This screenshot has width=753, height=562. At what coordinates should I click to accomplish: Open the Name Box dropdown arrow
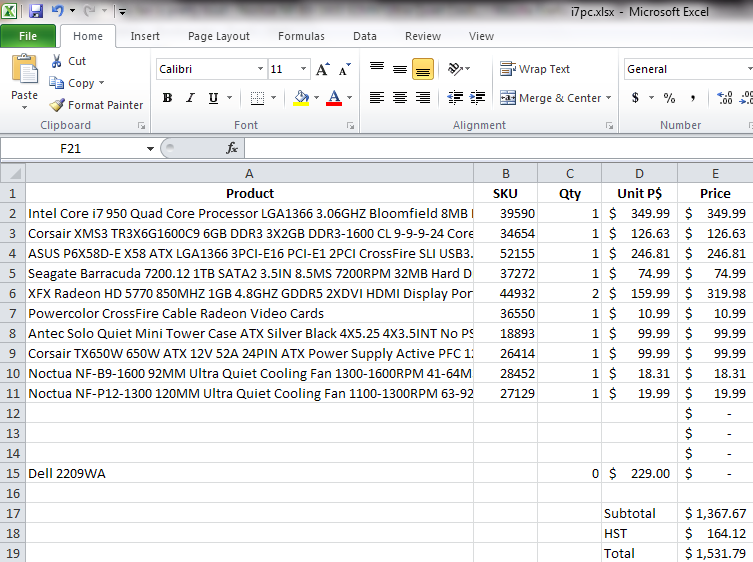pos(150,148)
